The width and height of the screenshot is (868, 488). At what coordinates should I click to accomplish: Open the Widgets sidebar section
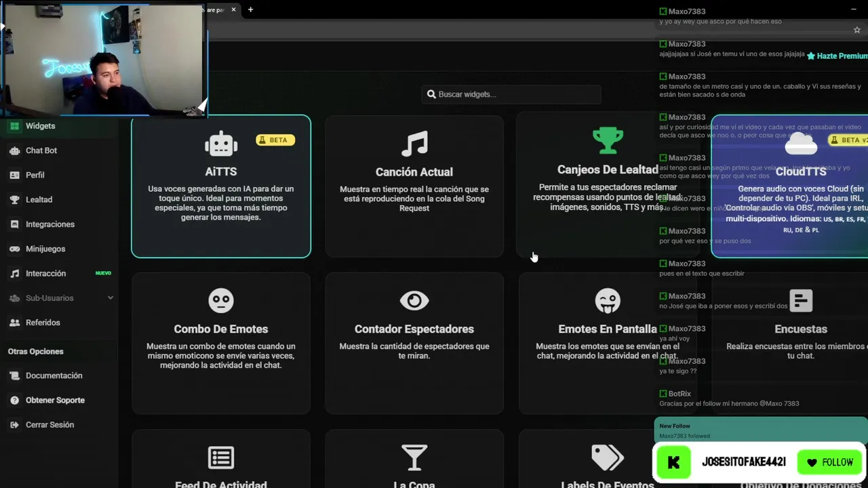[x=41, y=126]
